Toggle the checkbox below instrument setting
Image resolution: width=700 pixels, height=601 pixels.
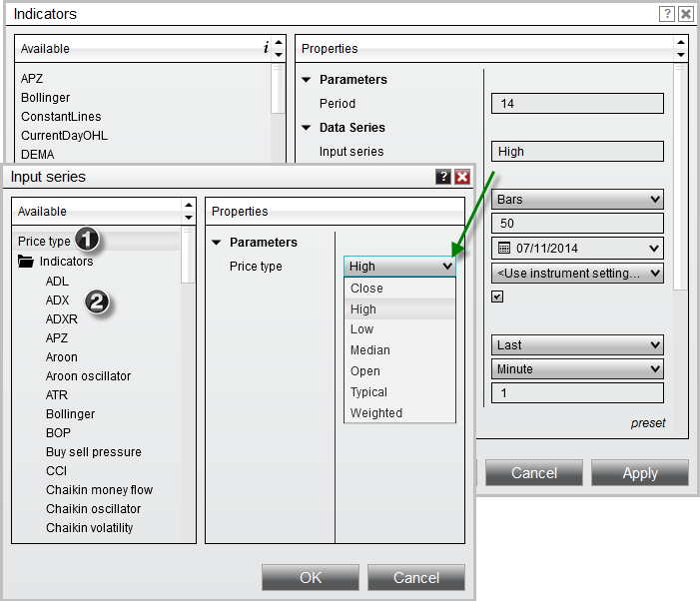pos(497,297)
